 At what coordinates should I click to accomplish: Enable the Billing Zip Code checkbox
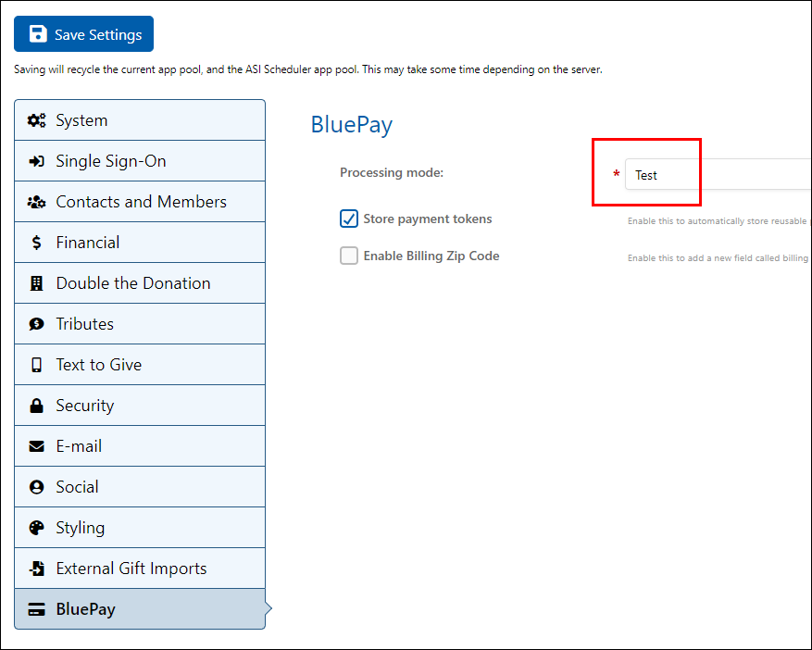[x=349, y=256]
